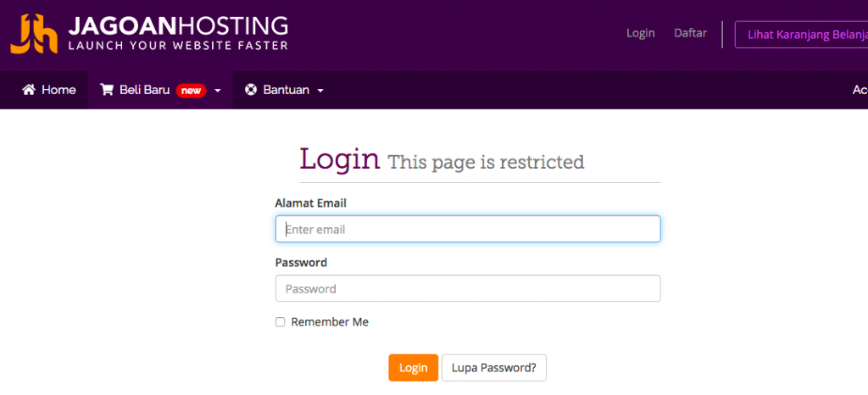Open the Bantuan menu label
This screenshot has height=395, width=868.
click(x=287, y=90)
